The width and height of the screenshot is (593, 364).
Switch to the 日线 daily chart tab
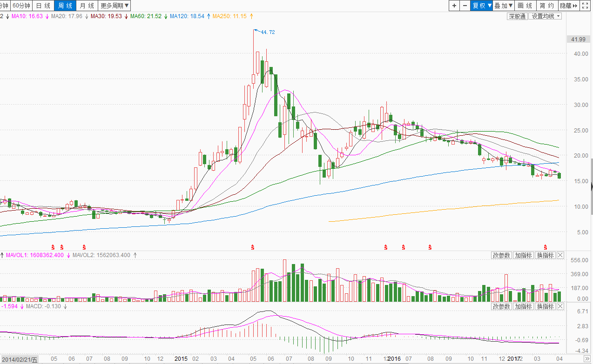click(43, 6)
